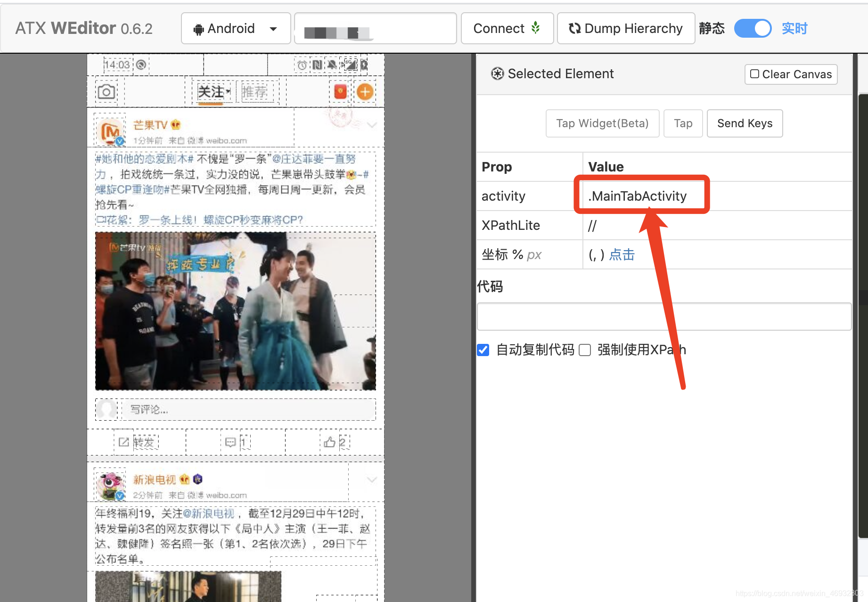The height and width of the screenshot is (602, 868).
Task: Click the 代码 code text box
Action: pos(664,317)
